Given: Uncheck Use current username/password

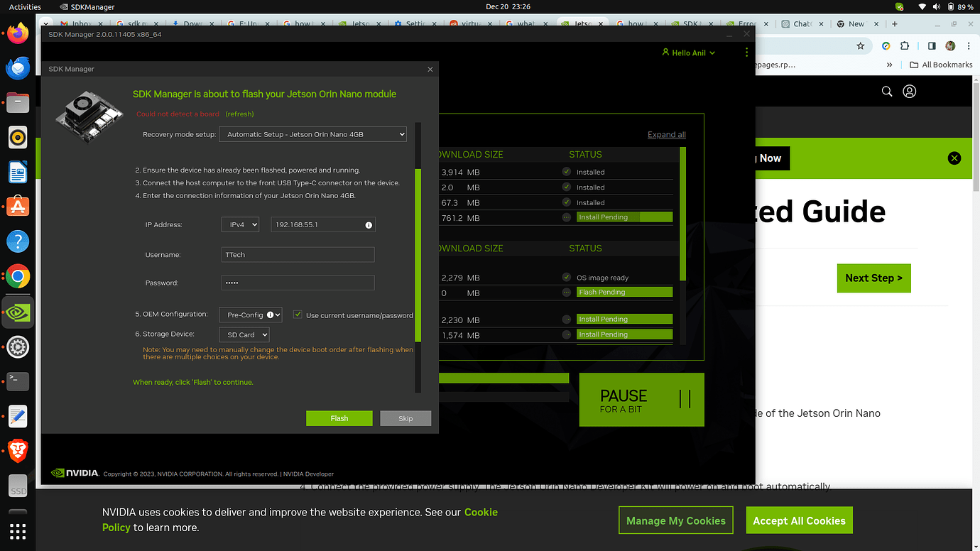Looking at the screenshot, I should [296, 315].
